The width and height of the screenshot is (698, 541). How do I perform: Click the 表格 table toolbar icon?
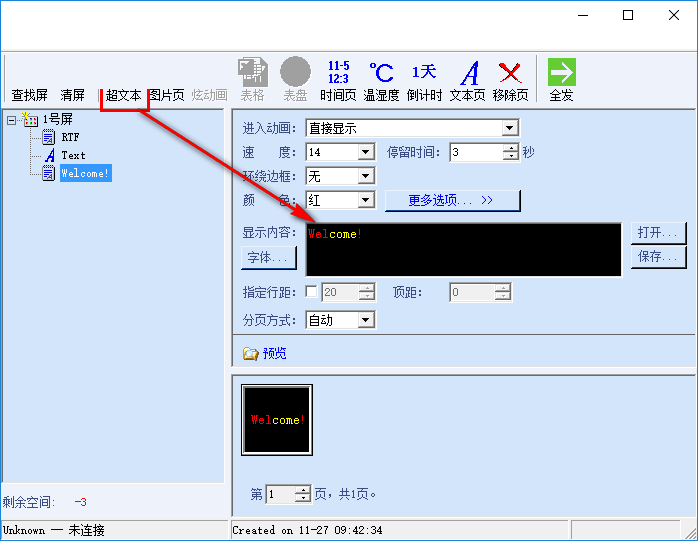click(252, 80)
